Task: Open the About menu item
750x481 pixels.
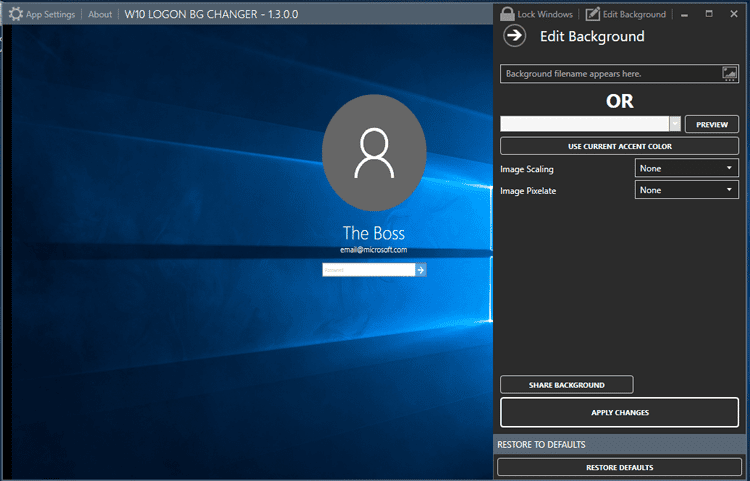Action: (100, 14)
